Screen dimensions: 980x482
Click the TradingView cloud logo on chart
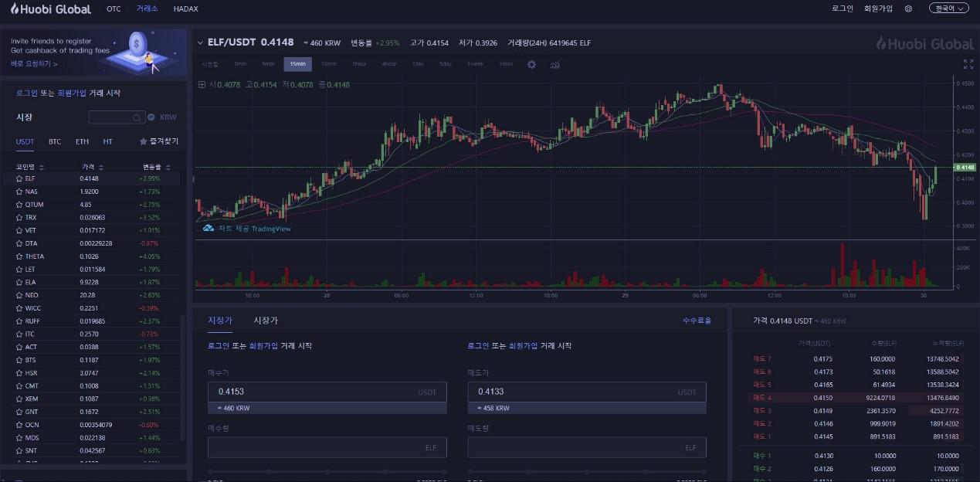coord(208,229)
